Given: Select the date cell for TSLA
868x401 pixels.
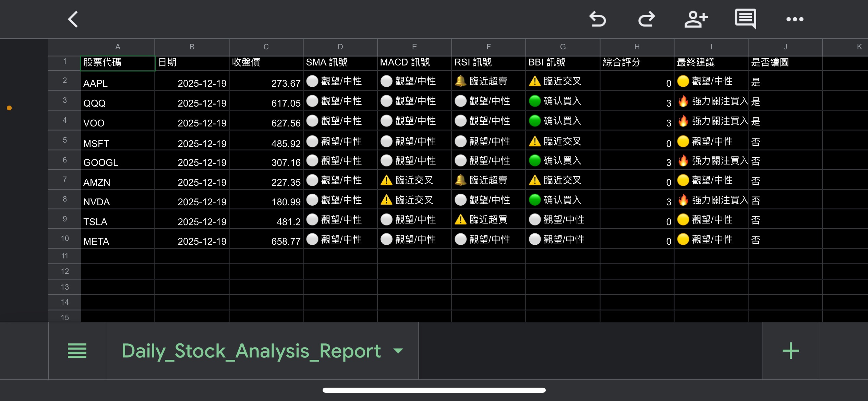Looking at the screenshot, I should point(192,219).
